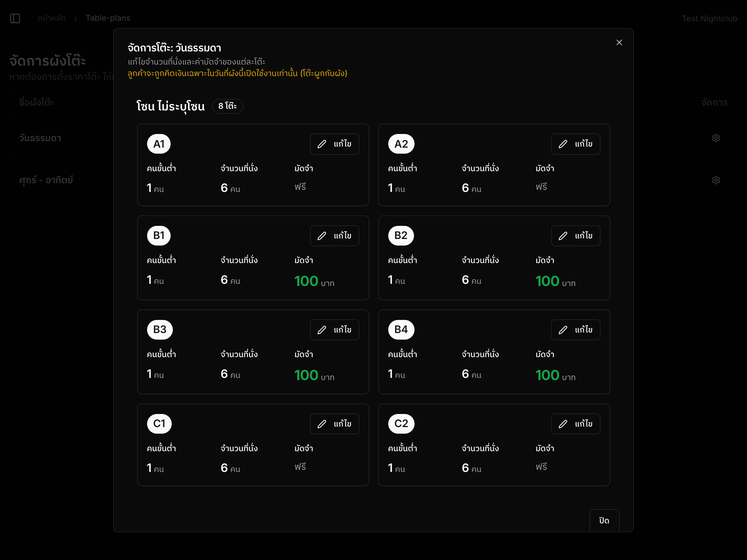Select the A2 table badge

coord(401,144)
